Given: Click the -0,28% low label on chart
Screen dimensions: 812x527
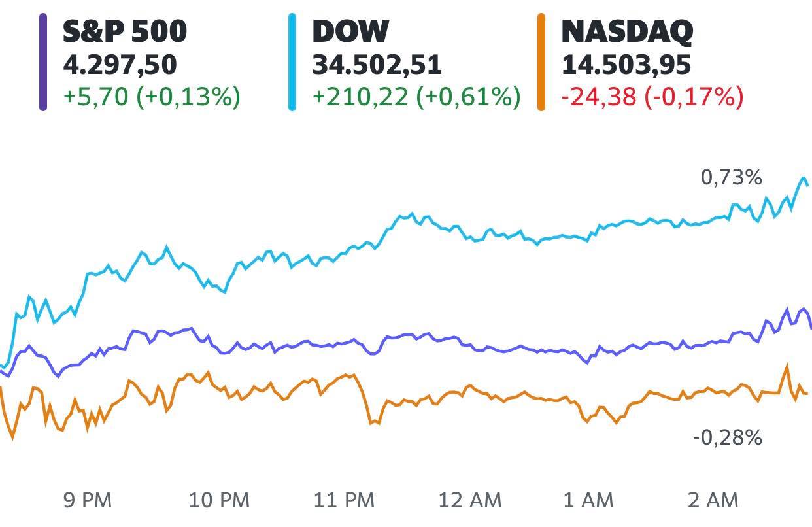Looking at the screenshot, I should [x=728, y=437].
